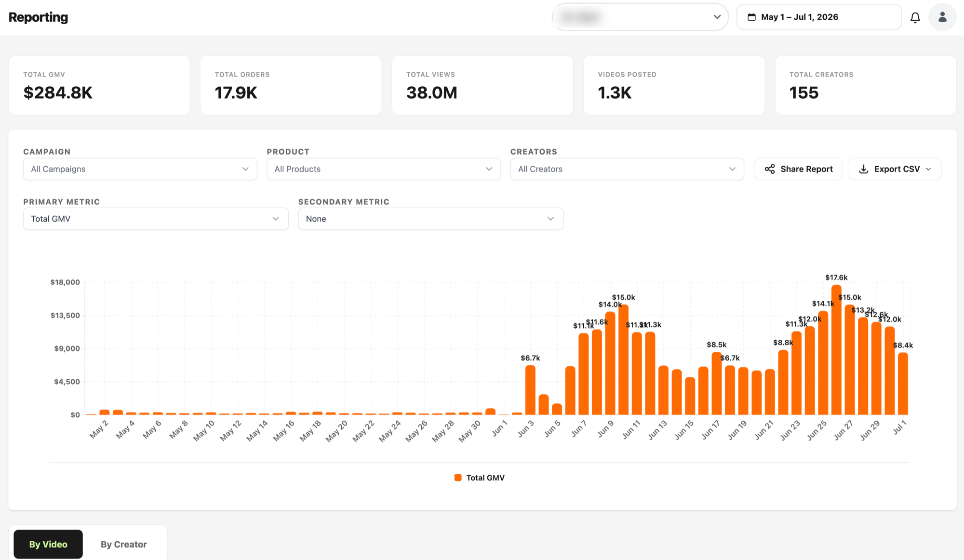Click the calendar icon in date range
The image size is (964, 560).
751,17
